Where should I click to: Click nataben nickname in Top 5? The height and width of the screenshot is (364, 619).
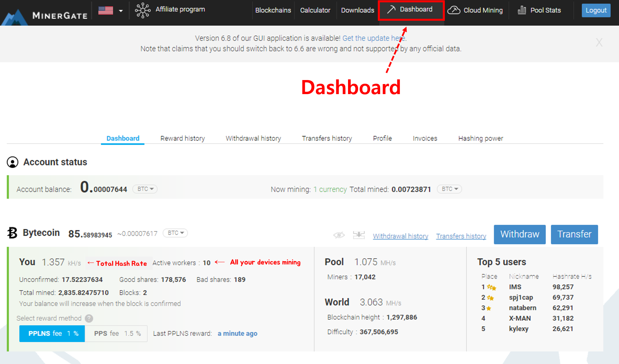point(523,308)
